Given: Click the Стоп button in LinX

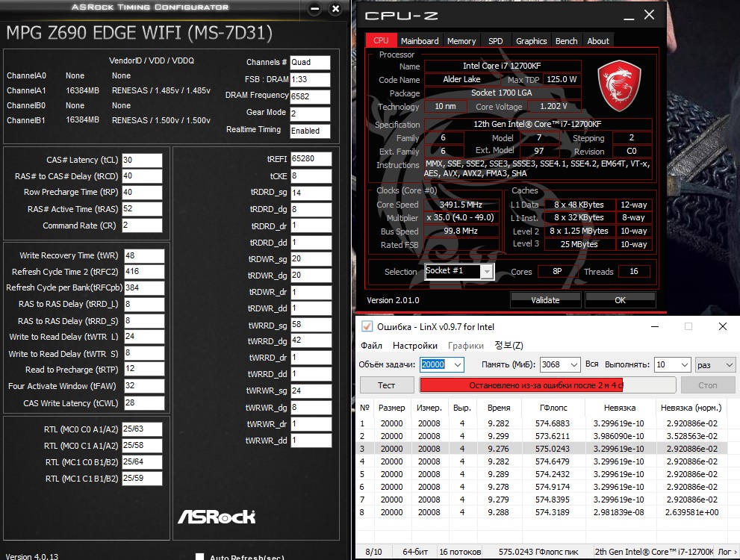Looking at the screenshot, I should click(x=707, y=385).
